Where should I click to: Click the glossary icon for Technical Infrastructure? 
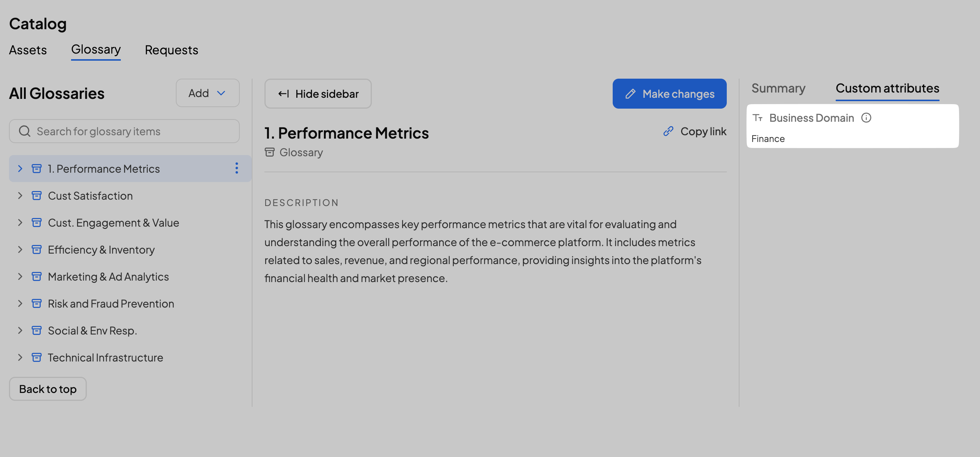37,358
